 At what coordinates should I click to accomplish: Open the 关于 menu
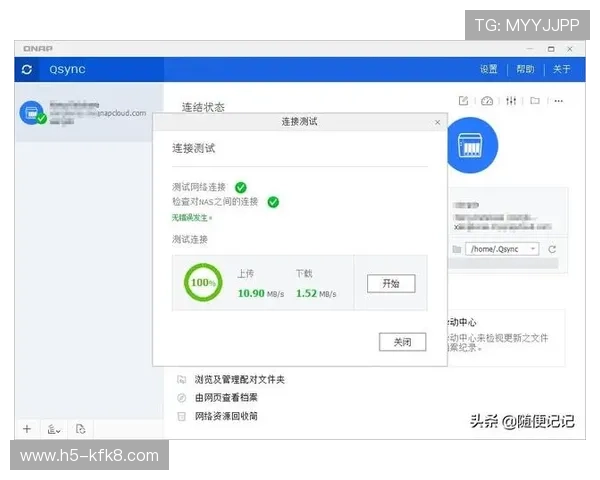561,69
